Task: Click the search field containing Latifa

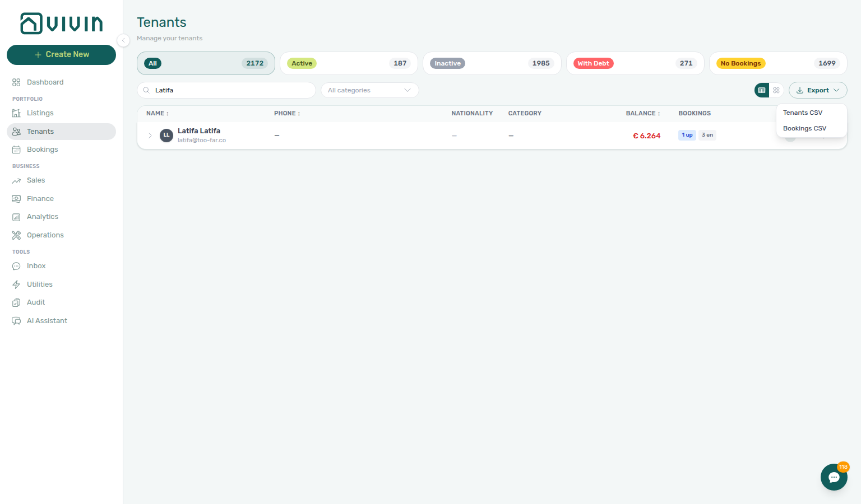Action: (x=226, y=90)
